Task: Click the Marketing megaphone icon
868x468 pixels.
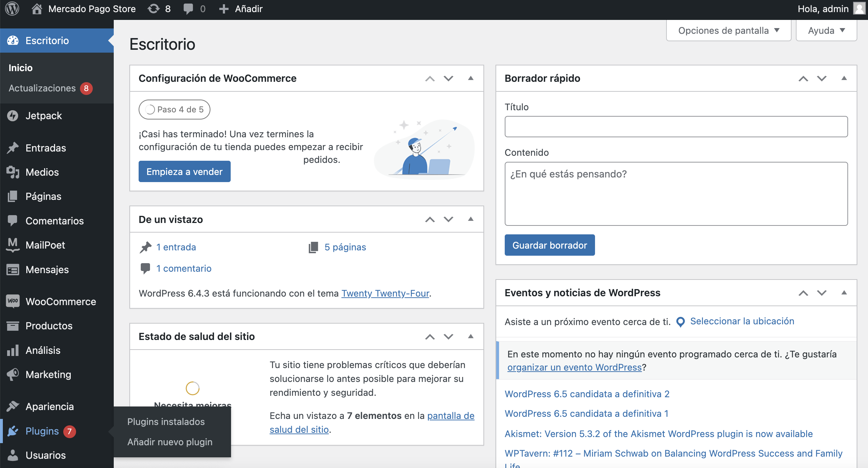Action: 13,374
